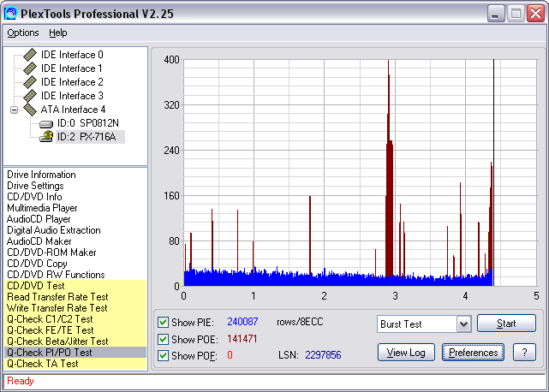Click the Ready status bar text
Image resolution: width=549 pixels, height=392 pixels.
(x=21, y=381)
